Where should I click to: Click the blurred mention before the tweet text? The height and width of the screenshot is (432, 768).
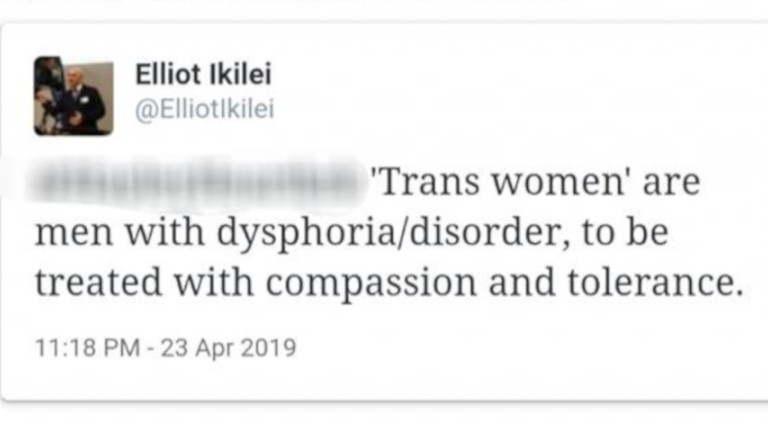pyautogui.click(x=196, y=182)
